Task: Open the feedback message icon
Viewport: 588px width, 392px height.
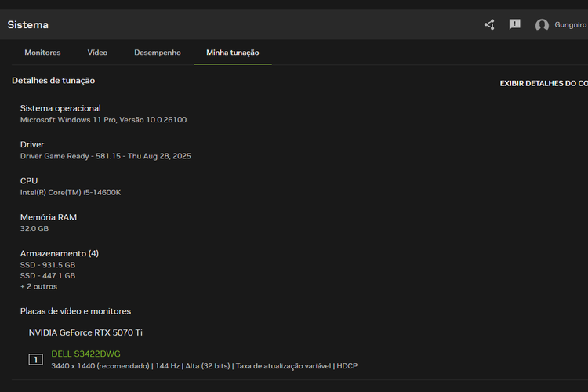Action: point(514,24)
